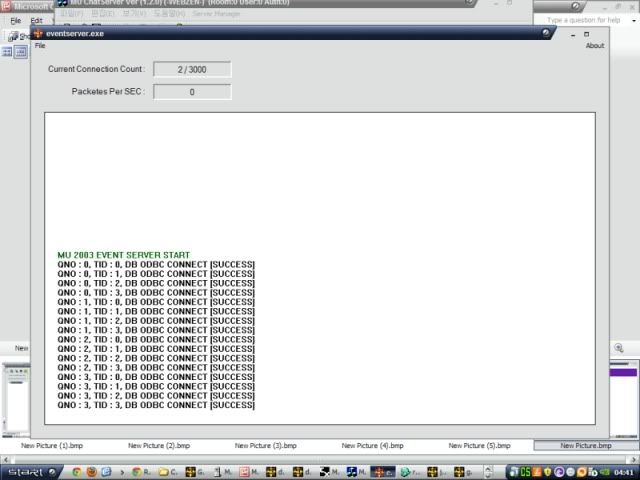This screenshot has height=480, width=640.
Task: Click the help icon in eventserver title bar
Action: (546, 33)
